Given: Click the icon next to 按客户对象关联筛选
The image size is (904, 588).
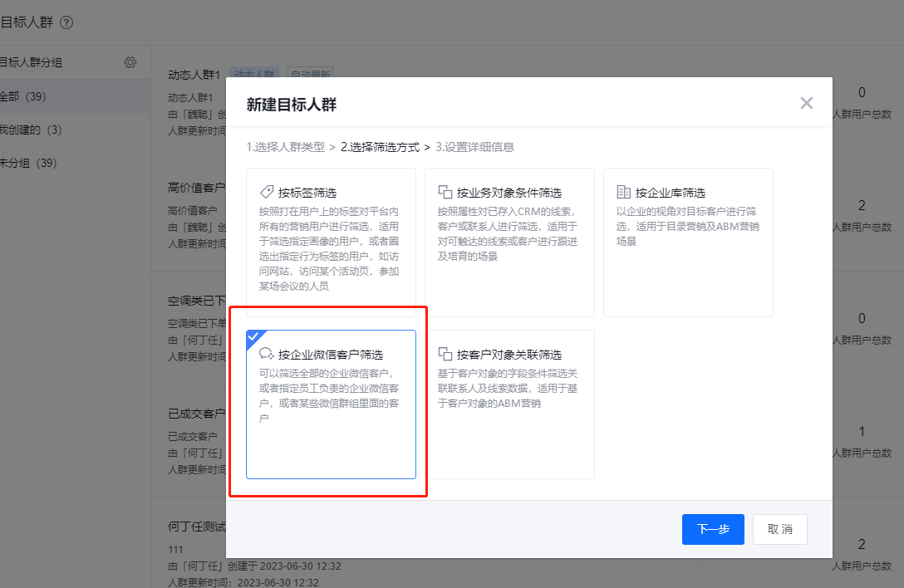Looking at the screenshot, I should coord(445,354).
